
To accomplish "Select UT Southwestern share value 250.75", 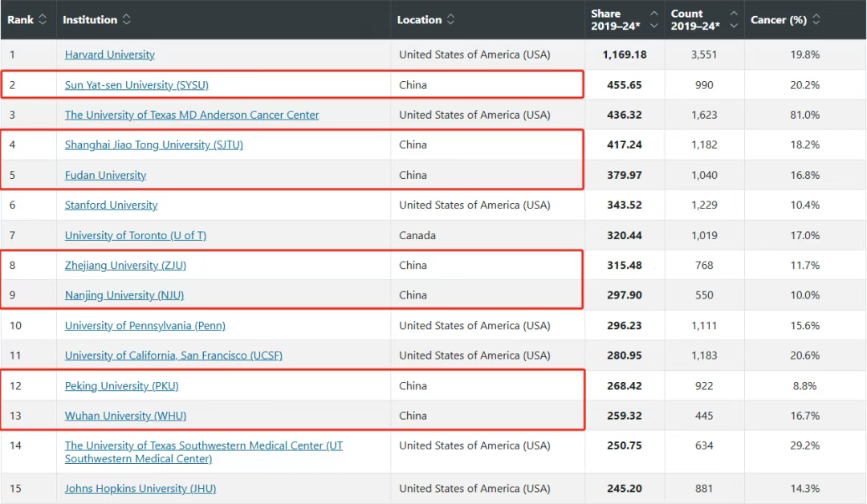I will point(625,445).
